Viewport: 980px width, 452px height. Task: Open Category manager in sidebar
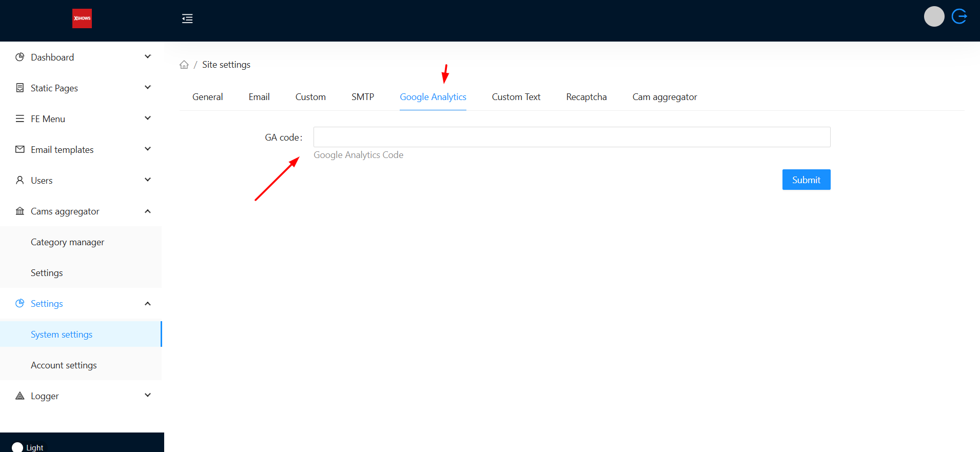[x=67, y=242]
